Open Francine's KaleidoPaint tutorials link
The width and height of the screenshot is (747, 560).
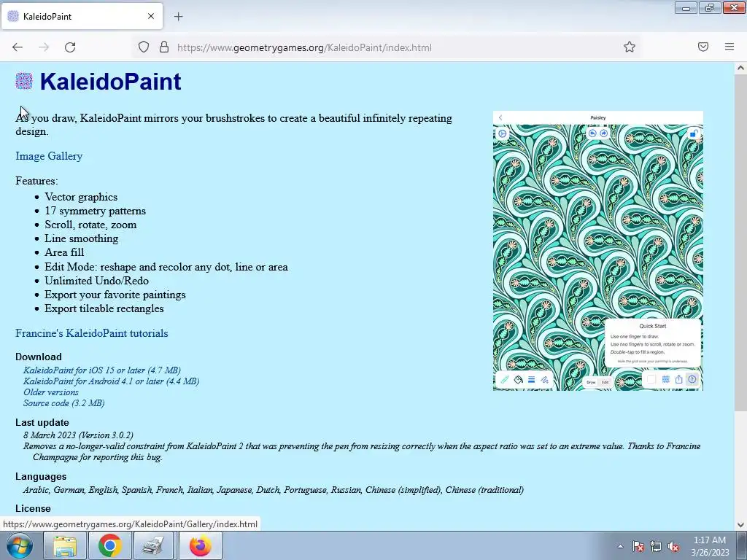click(x=91, y=333)
